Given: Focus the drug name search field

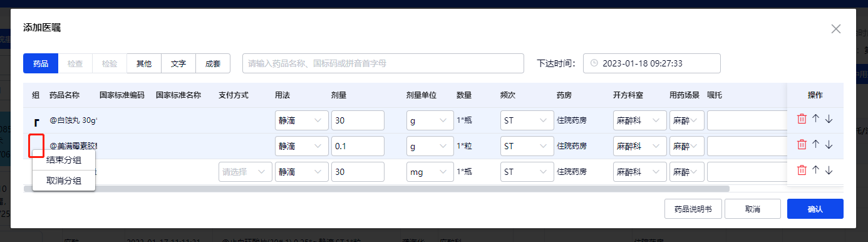Looking at the screenshot, I should [383, 63].
